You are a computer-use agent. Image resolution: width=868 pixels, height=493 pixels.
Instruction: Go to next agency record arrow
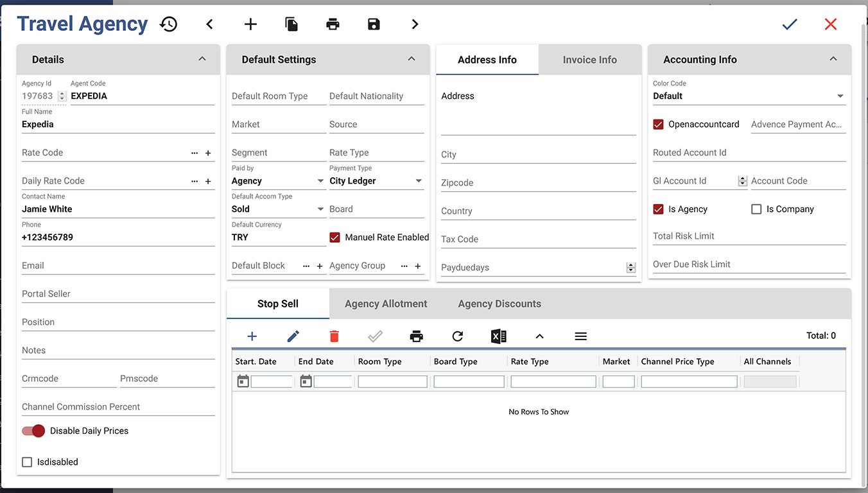pos(415,24)
